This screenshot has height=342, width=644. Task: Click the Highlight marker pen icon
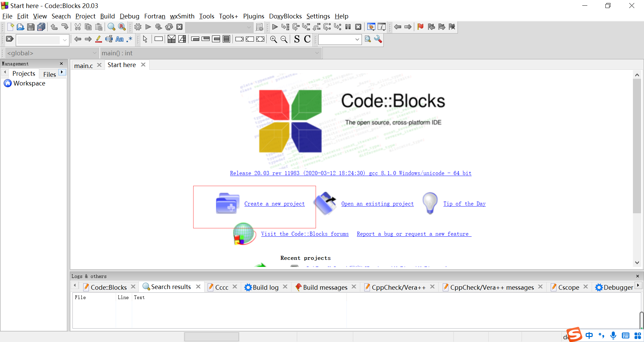98,39
